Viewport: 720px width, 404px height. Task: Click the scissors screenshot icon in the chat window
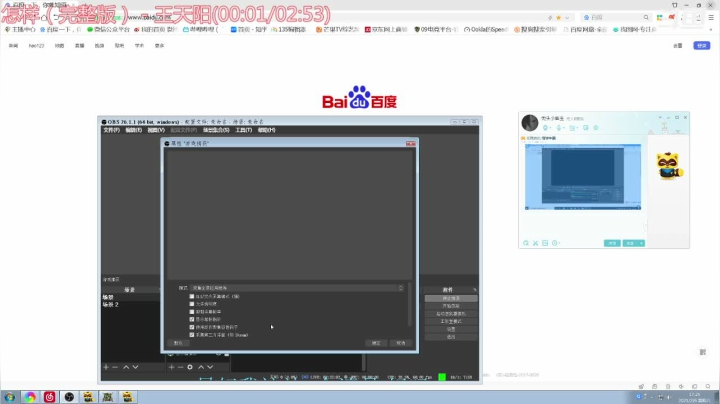pos(535,243)
